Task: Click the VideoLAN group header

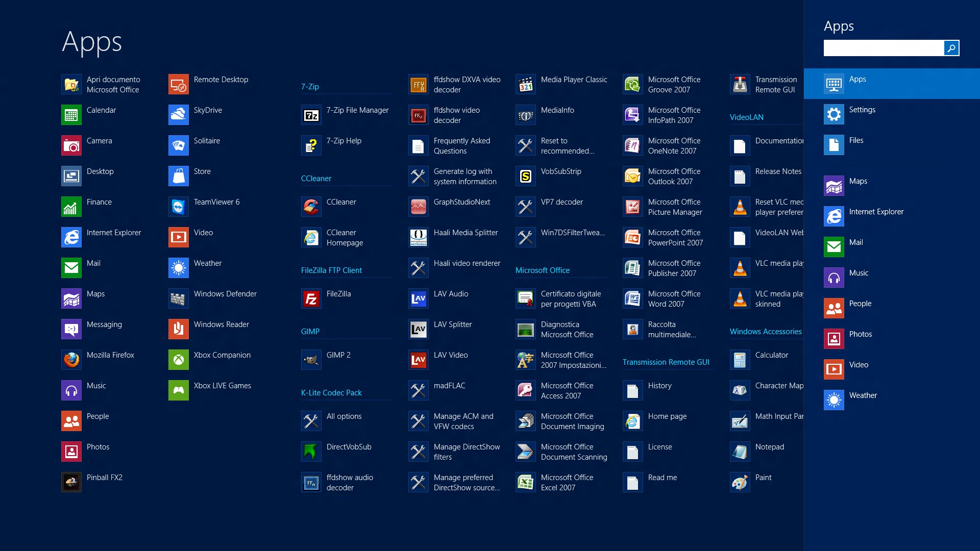Action: pos(747,117)
